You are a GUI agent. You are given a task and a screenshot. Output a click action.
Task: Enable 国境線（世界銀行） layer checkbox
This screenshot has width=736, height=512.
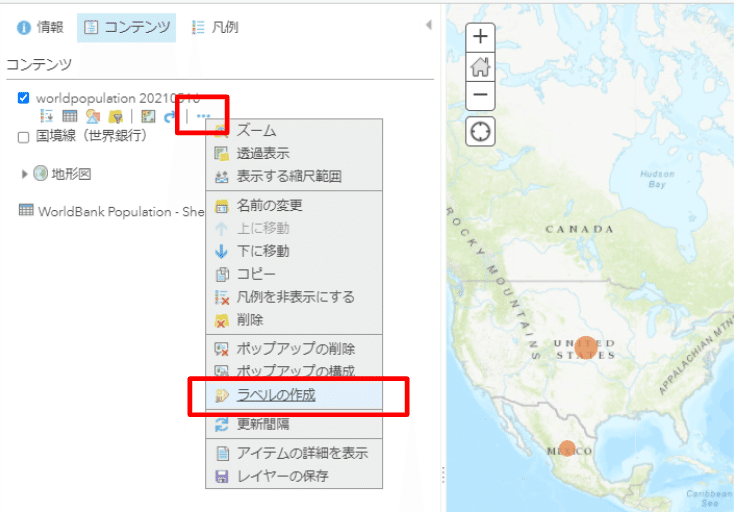(23, 137)
